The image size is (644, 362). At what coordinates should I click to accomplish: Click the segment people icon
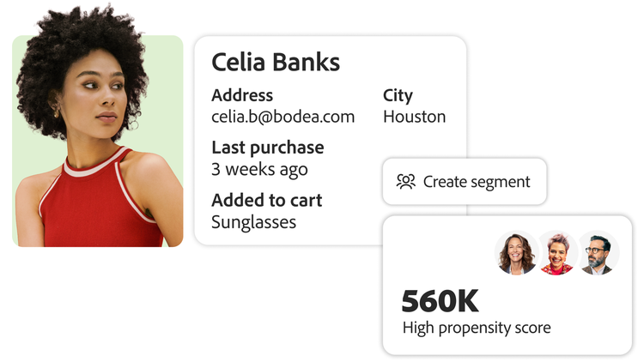[405, 182]
